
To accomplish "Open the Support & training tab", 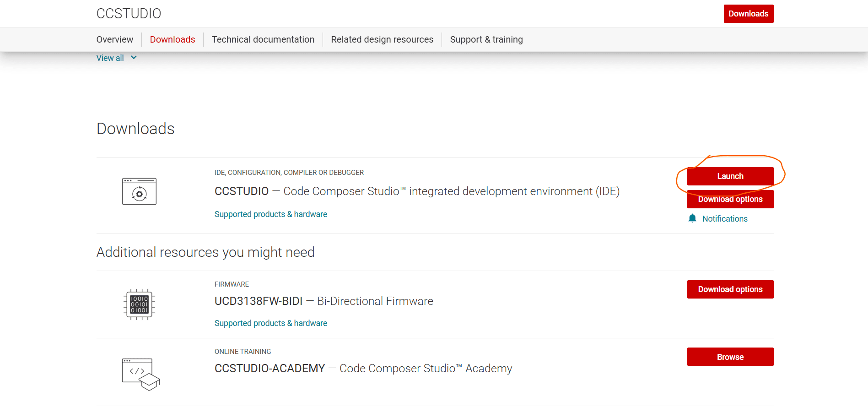I will (486, 39).
